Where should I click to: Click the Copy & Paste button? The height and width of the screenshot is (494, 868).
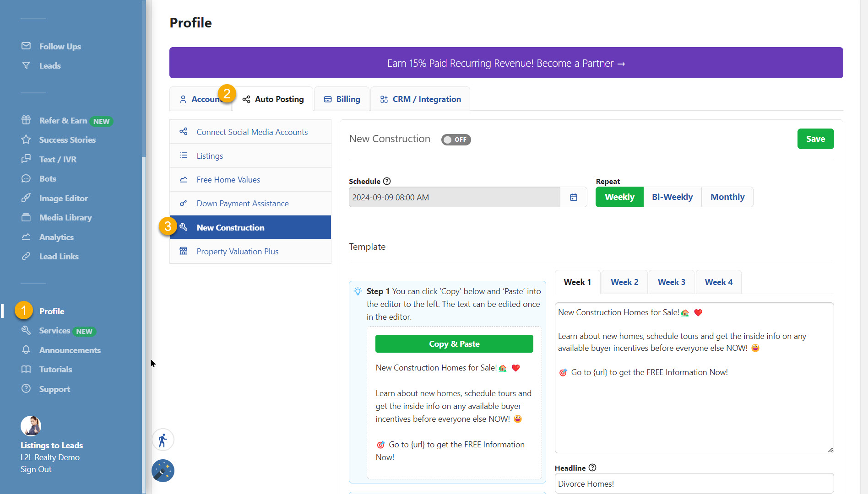454,344
